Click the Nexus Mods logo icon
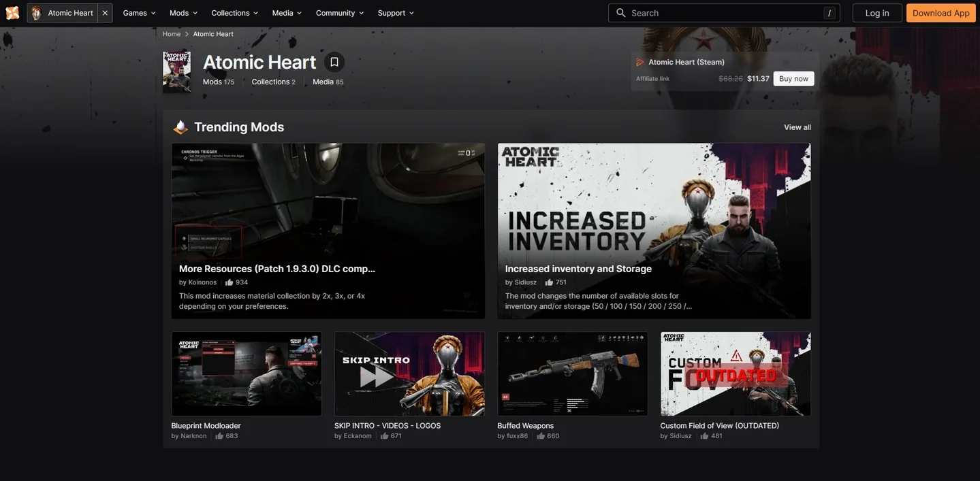The image size is (980, 481). 12,13
